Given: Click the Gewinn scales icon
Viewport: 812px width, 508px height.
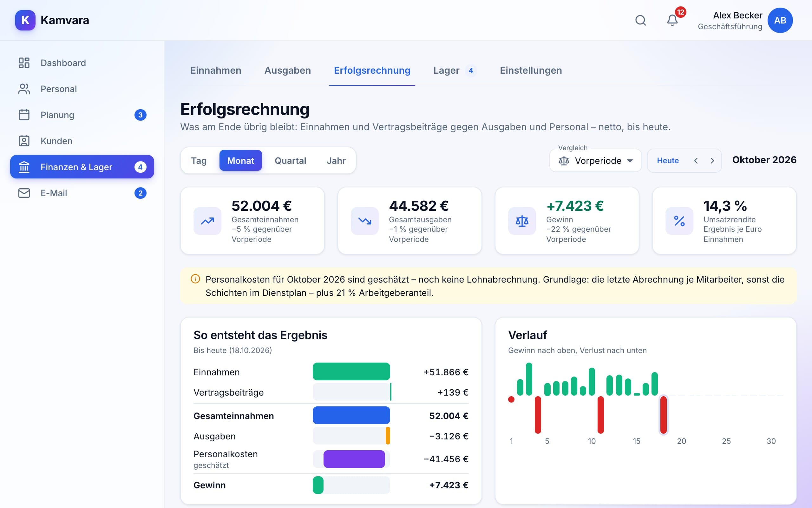Looking at the screenshot, I should (x=522, y=221).
